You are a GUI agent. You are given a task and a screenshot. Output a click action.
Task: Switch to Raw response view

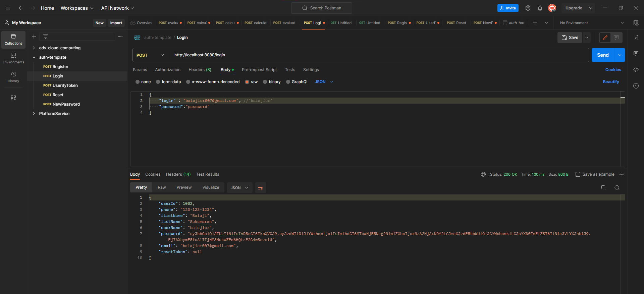(162, 187)
